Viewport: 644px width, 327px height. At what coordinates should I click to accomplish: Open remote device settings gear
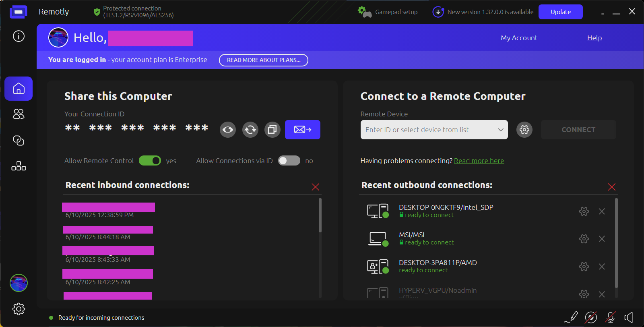524,130
